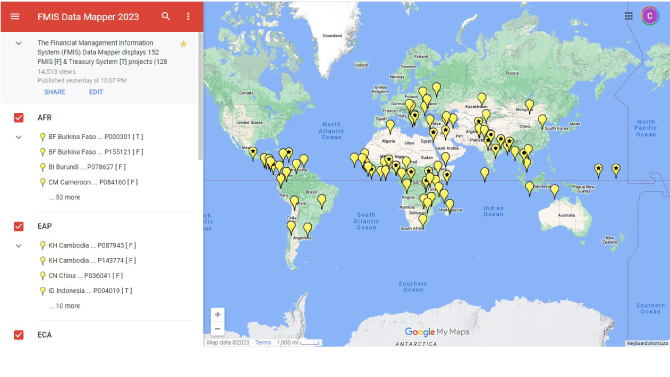Open the Terms link
670x377 pixels.
click(x=263, y=342)
